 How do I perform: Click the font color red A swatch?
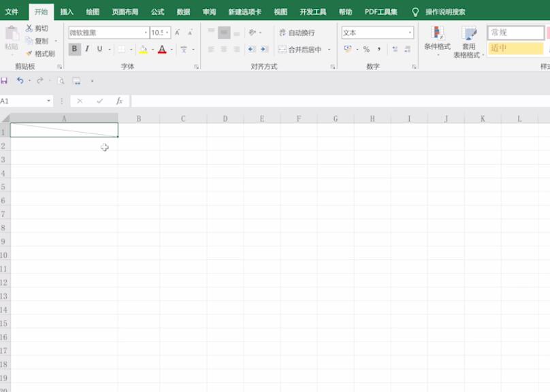(162, 50)
